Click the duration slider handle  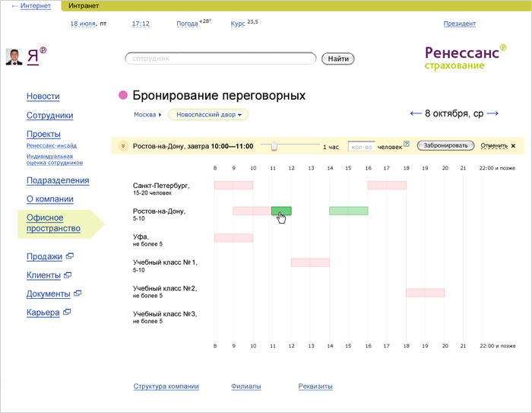click(274, 146)
